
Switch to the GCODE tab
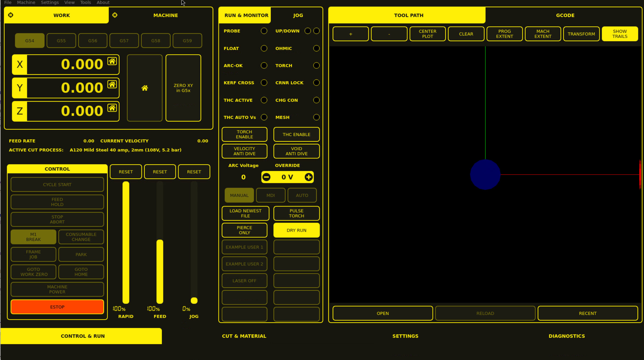565,15
